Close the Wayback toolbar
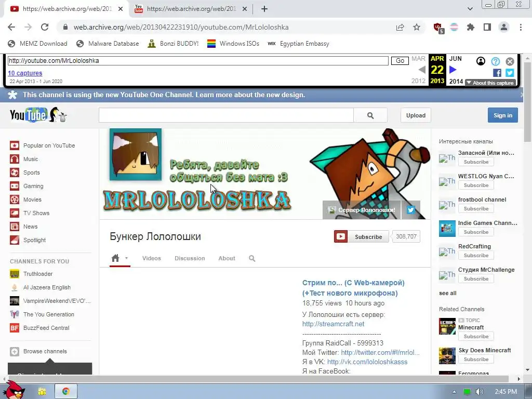This screenshot has width=532, height=399. point(510,61)
